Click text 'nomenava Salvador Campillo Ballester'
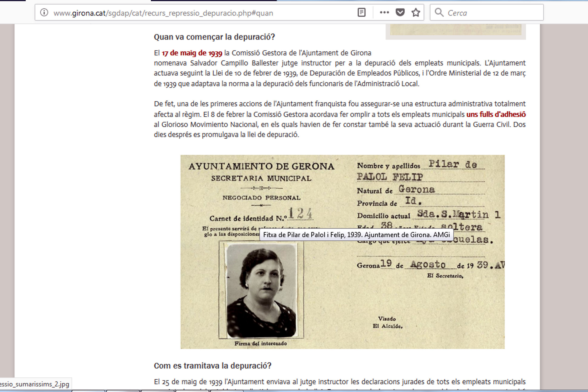Screen dimensions: 588x392 pos(216,63)
